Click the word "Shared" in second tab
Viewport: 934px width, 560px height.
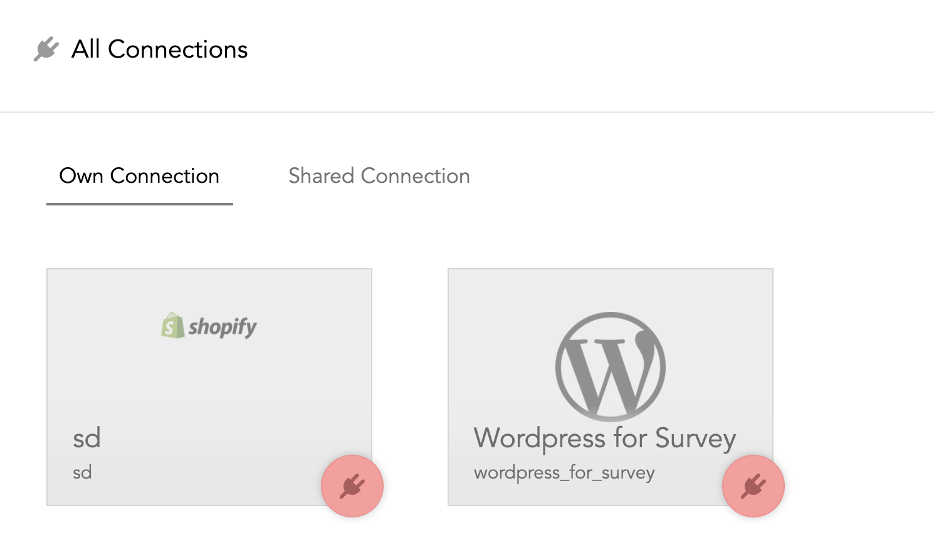pyautogui.click(x=322, y=176)
